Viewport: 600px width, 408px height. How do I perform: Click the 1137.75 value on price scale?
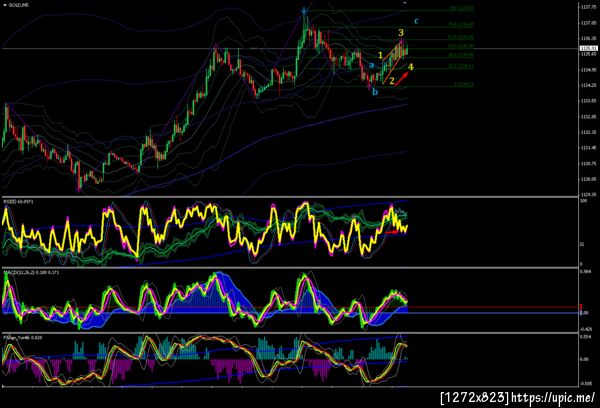tap(587, 7)
